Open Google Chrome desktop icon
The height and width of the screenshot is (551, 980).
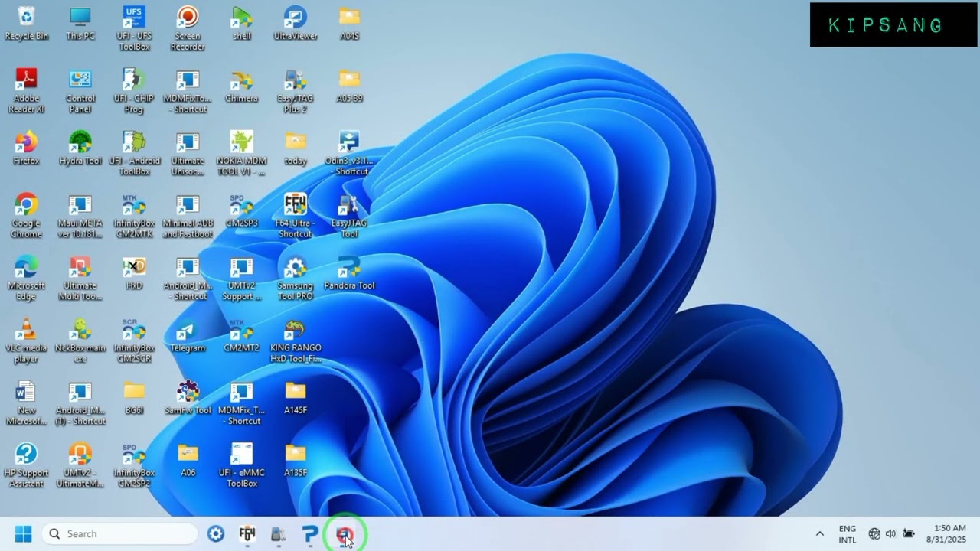(26, 215)
